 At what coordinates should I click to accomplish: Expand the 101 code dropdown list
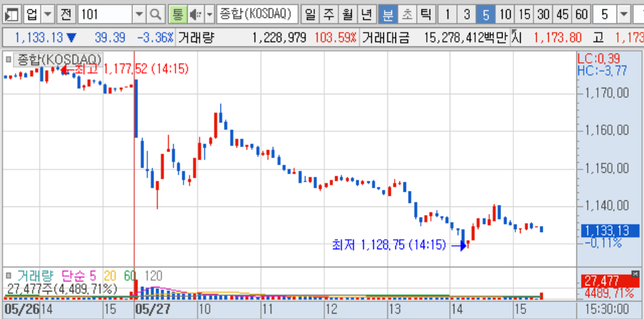coord(139,15)
